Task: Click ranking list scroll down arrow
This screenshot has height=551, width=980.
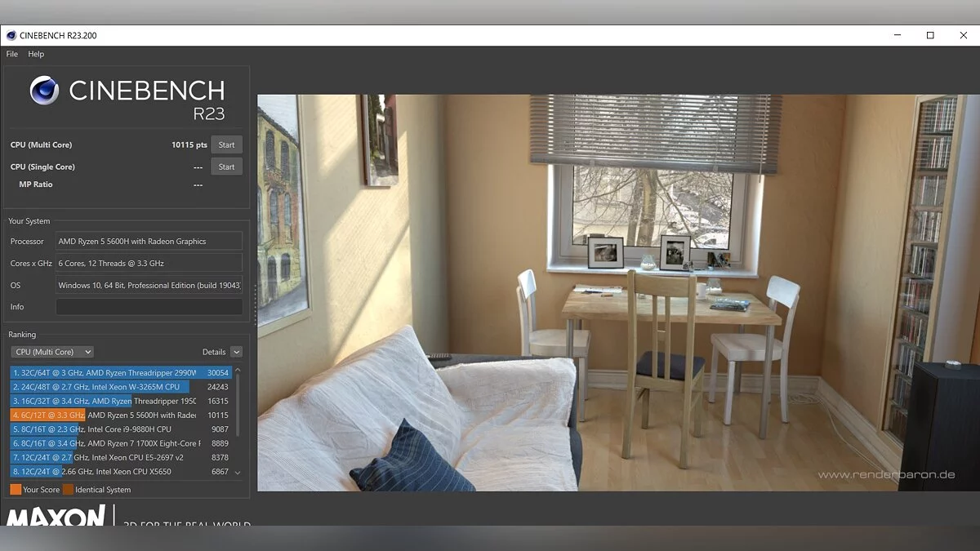Action: [x=238, y=473]
